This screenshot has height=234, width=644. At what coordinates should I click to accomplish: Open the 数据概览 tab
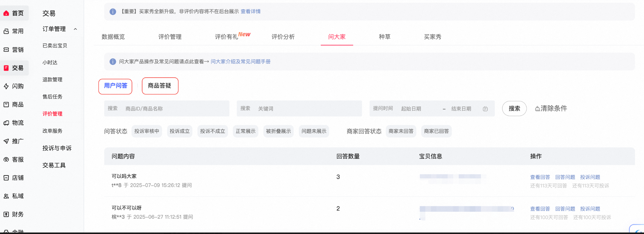(x=113, y=37)
